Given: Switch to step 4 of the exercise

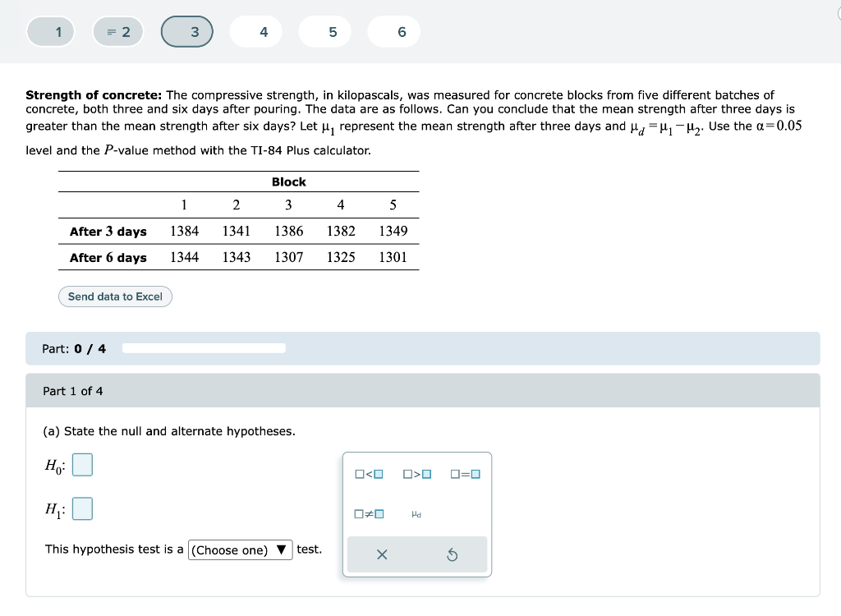Looking at the screenshot, I should (x=255, y=31).
